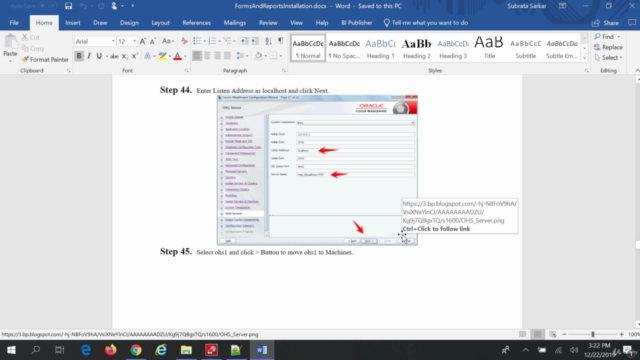Justify the paragraph text
Viewport: 640px width, 360px height.
(x=227, y=56)
